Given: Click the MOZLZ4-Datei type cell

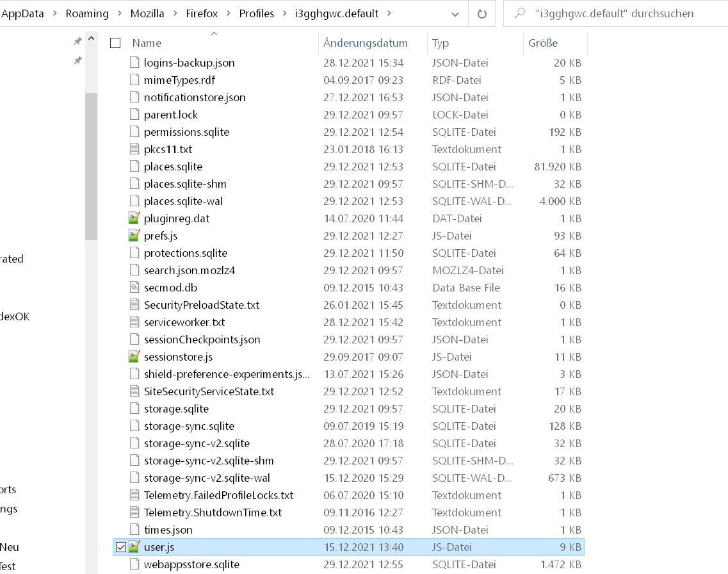Looking at the screenshot, I should coord(467,270).
